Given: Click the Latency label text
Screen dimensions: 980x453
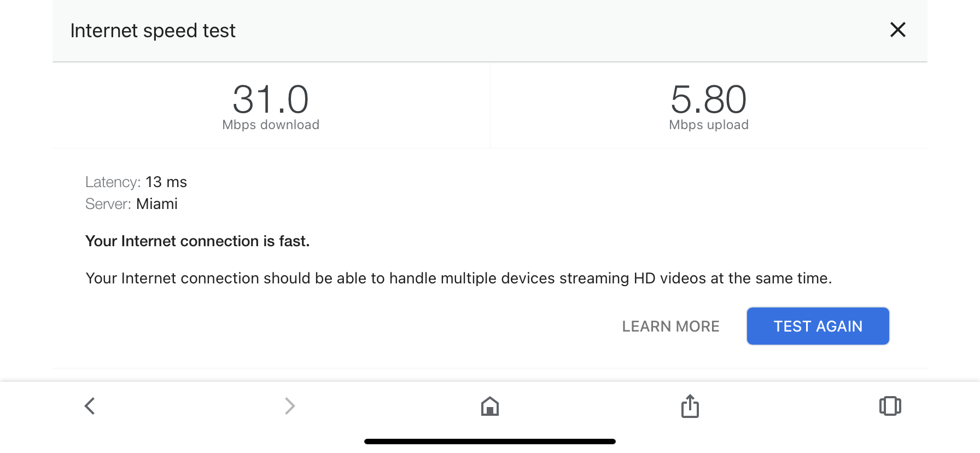Looking at the screenshot, I should [x=113, y=182].
